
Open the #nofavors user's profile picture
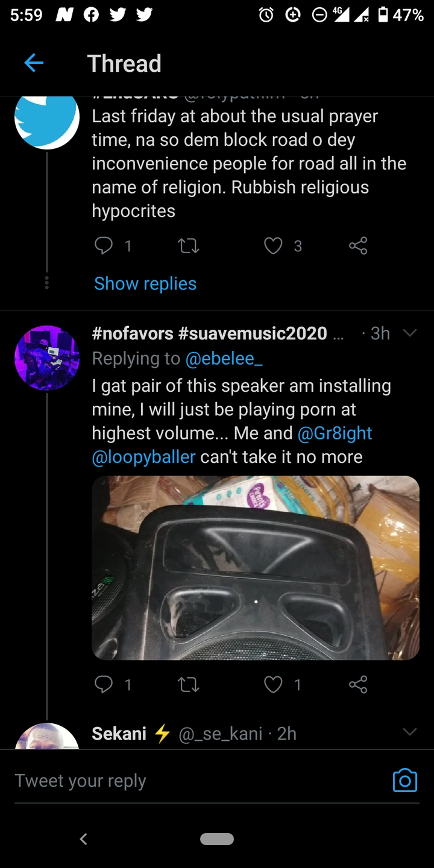[47, 358]
